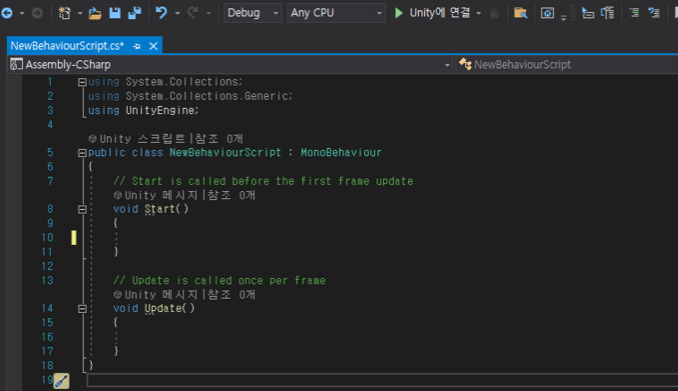Click the green Start debugging play icon
Viewport: 678px width, 391px height.
coord(399,13)
